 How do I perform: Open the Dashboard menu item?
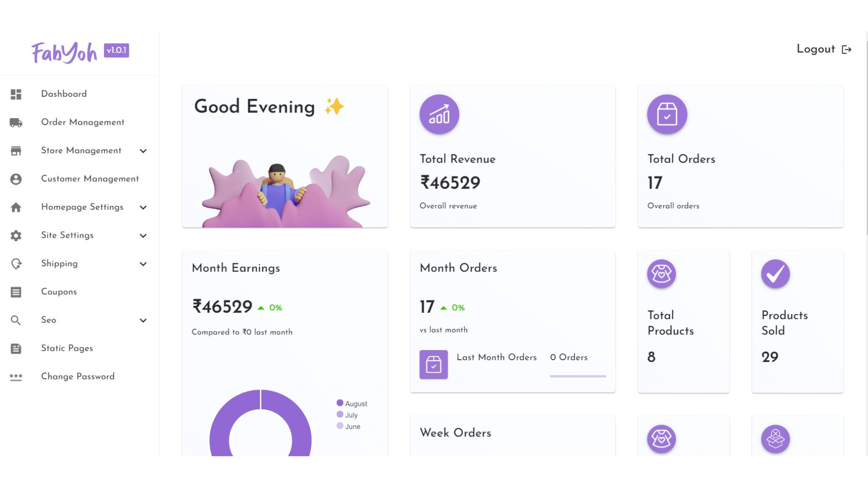coord(64,94)
